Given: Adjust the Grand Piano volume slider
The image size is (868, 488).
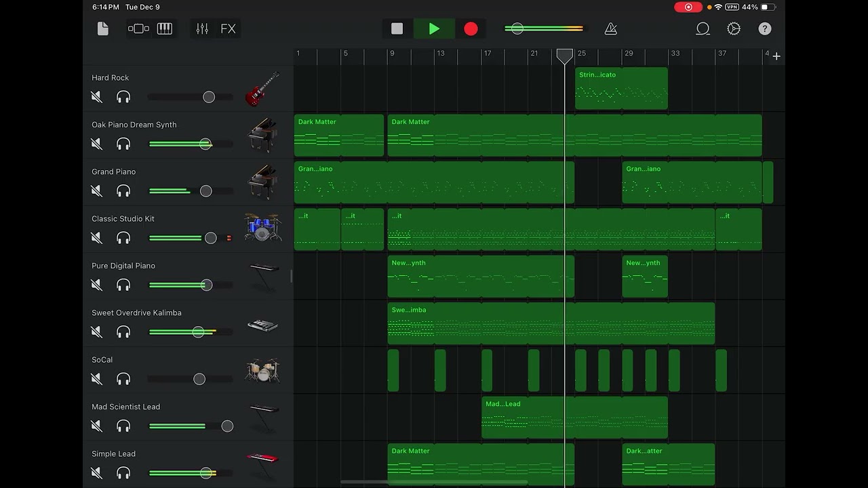Looking at the screenshot, I should pos(191,191).
